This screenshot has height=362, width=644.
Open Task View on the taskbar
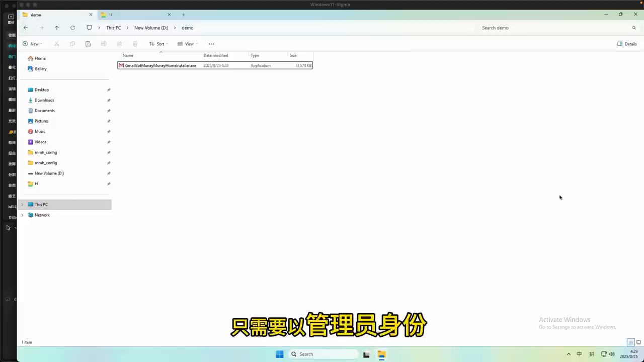366,354
